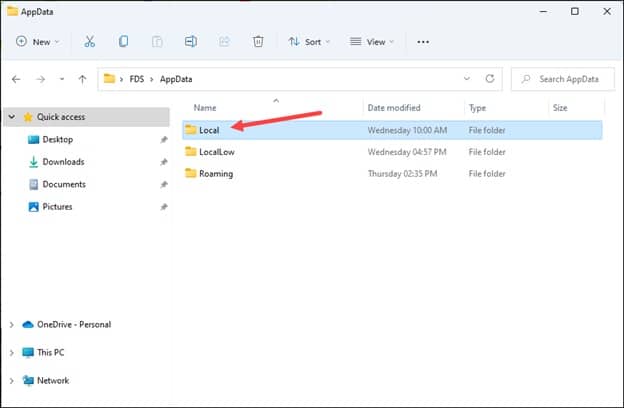Image resolution: width=624 pixels, height=408 pixels.
Task: Open the See more ellipsis menu
Action: click(423, 42)
